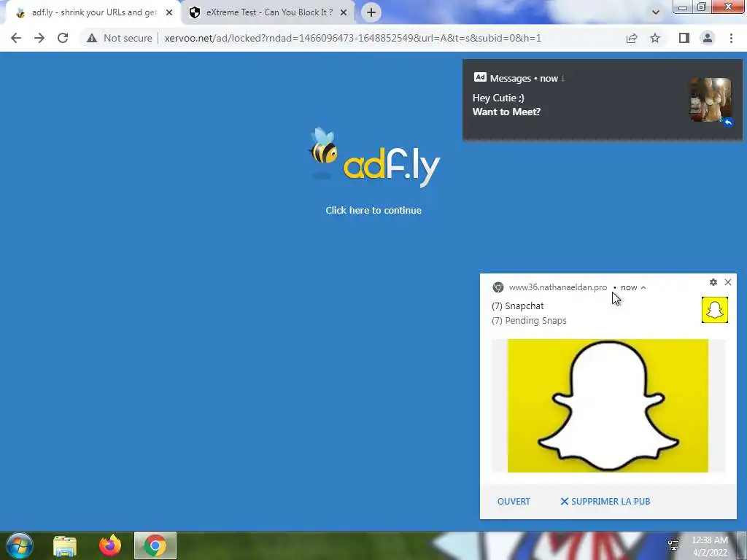Close the adf.ly tab
Viewport: 747px width, 560px height.
click(x=169, y=12)
